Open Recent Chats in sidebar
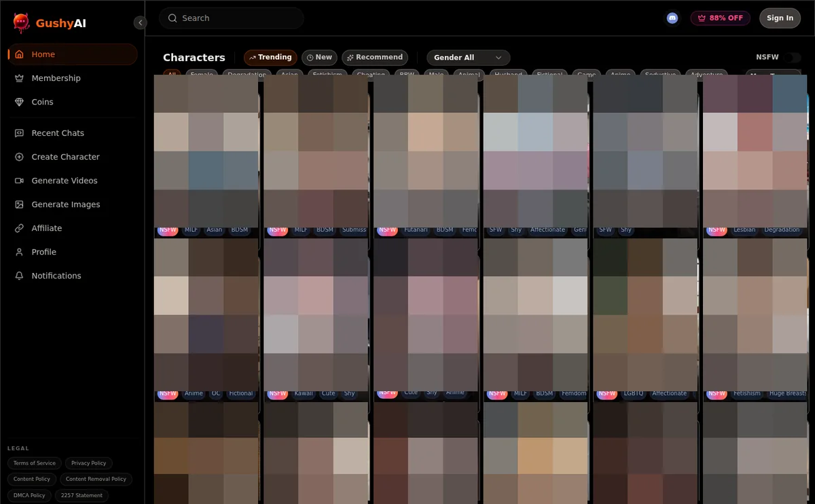815x504 pixels. tap(73, 133)
